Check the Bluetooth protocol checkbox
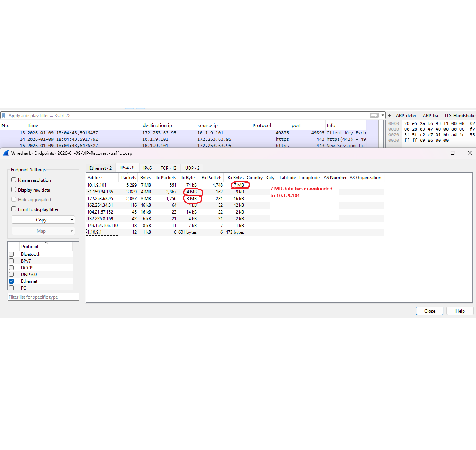476x450 pixels. [12, 254]
